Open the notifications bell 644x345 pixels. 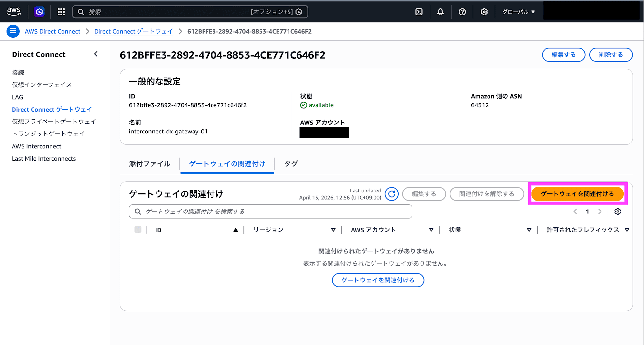point(440,12)
